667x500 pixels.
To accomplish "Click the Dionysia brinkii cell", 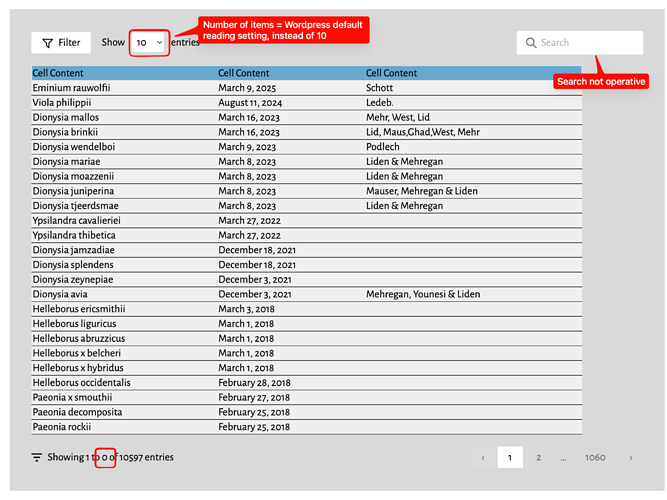I will (66, 132).
